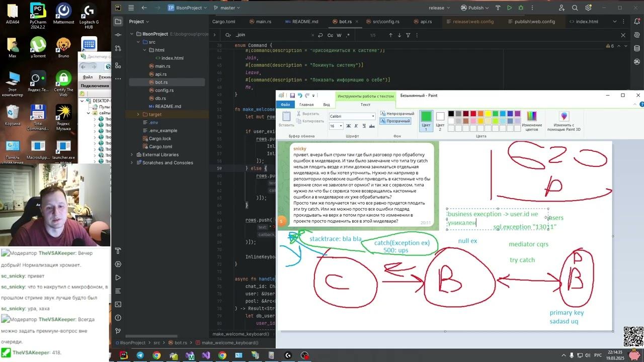The height and width of the screenshot is (362, 644).
Task: Click the Code With Me add-user icon
Action: (x=562, y=8)
